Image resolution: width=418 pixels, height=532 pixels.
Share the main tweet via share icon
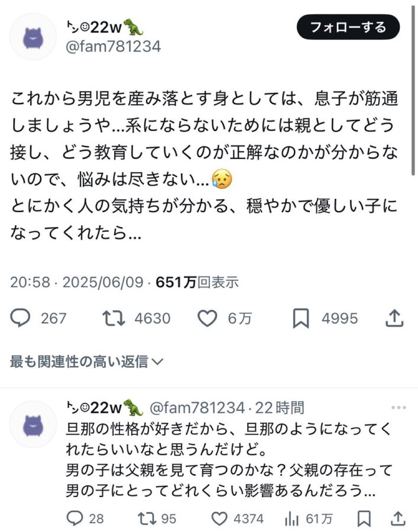[395, 319]
